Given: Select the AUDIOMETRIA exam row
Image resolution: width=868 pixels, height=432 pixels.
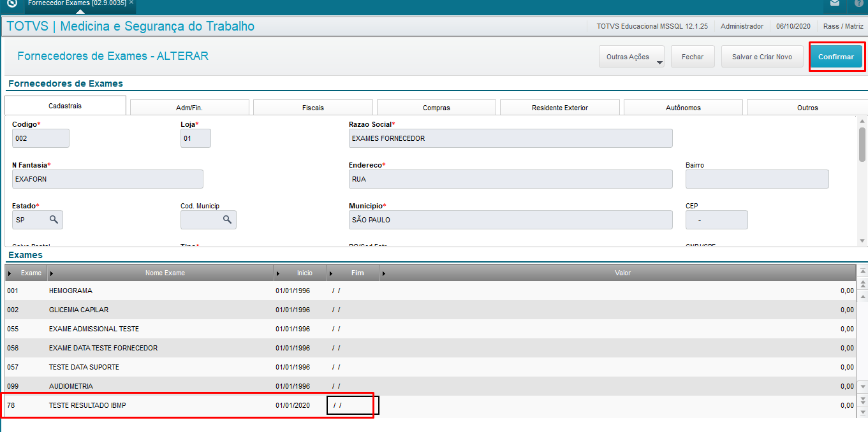Looking at the screenshot, I should [x=430, y=386].
